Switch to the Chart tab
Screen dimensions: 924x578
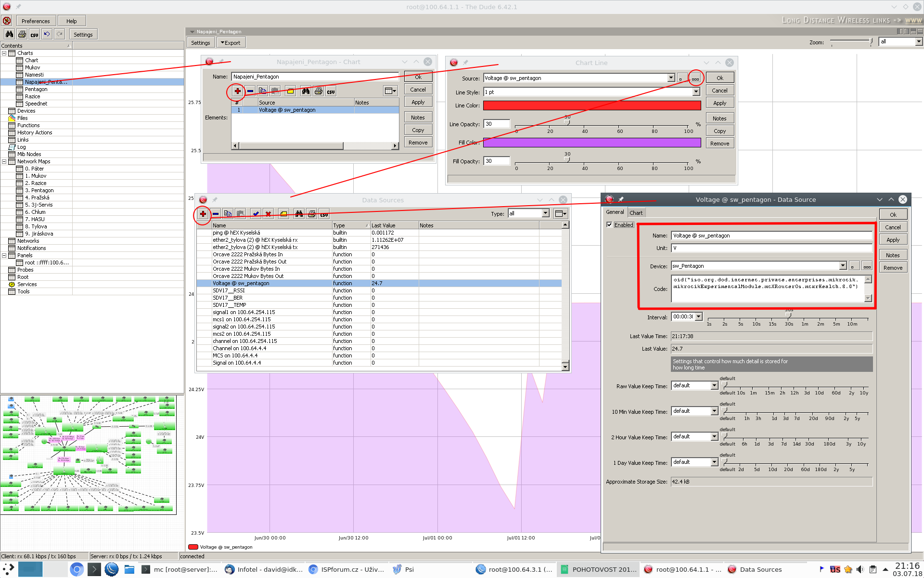pyautogui.click(x=636, y=212)
